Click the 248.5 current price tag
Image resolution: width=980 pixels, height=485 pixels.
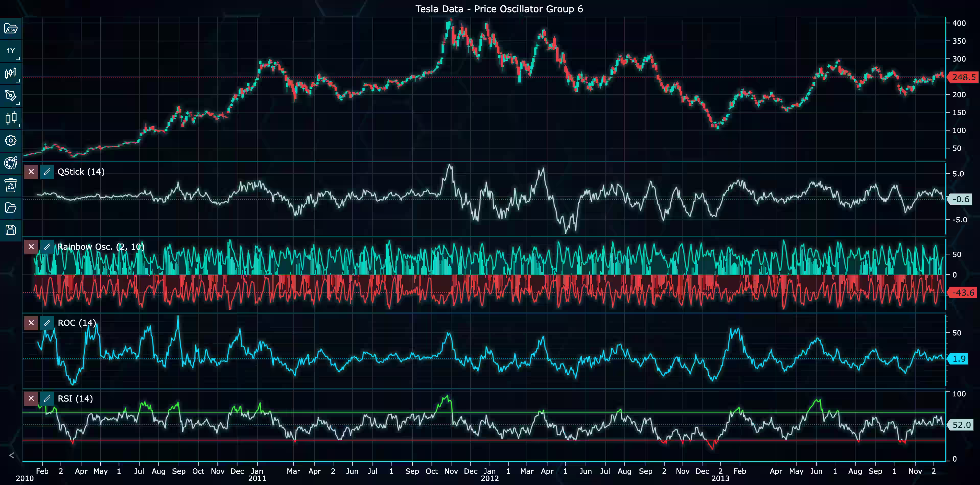pyautogui.click(x=963, y=77)
